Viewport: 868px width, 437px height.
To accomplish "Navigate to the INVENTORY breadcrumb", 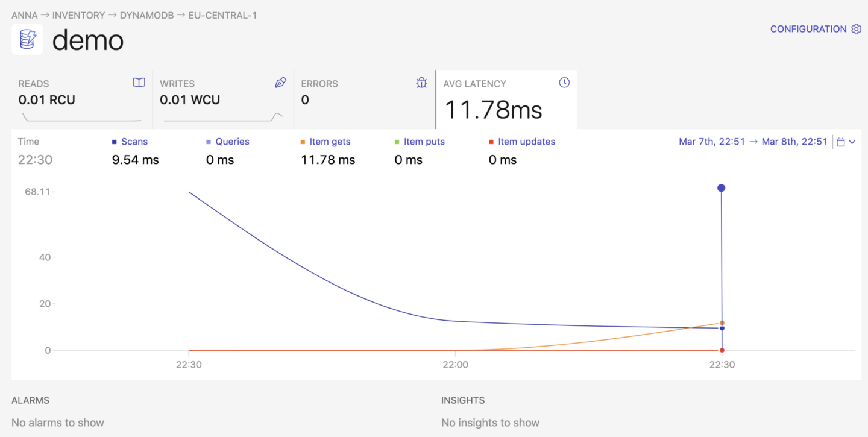I will point(78,15).
